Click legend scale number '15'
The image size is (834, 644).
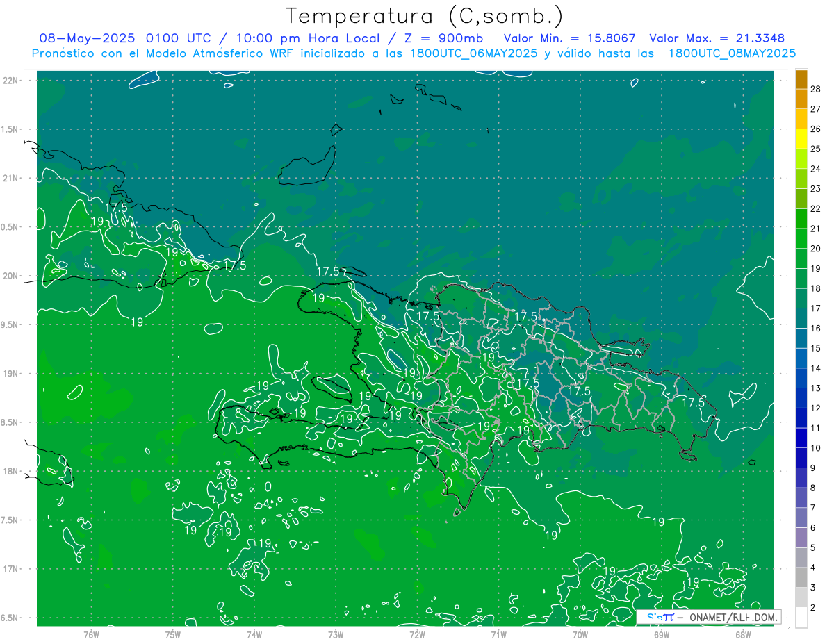click(816, 348)
